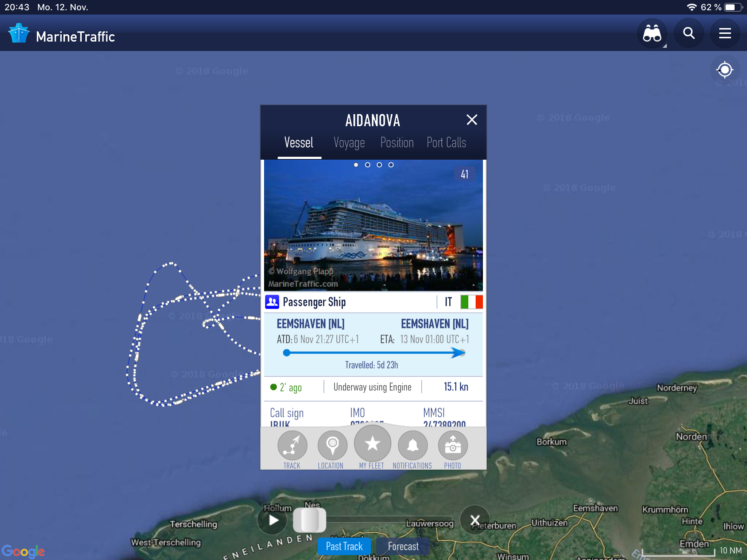Dismiss the track playback bar

475,520
